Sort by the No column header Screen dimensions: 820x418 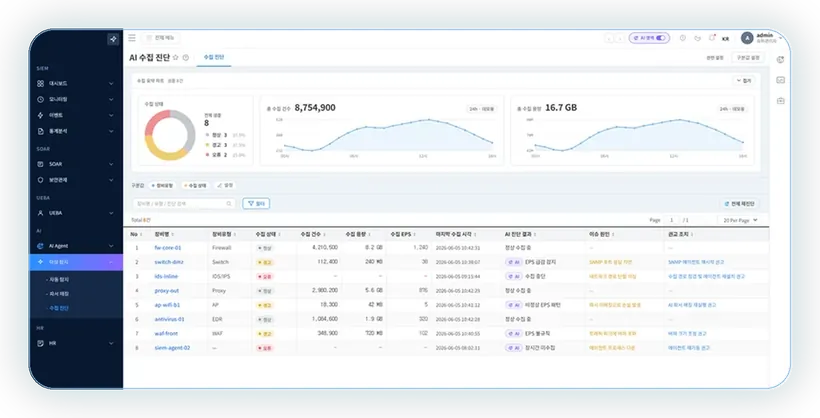tap(136, 234)
